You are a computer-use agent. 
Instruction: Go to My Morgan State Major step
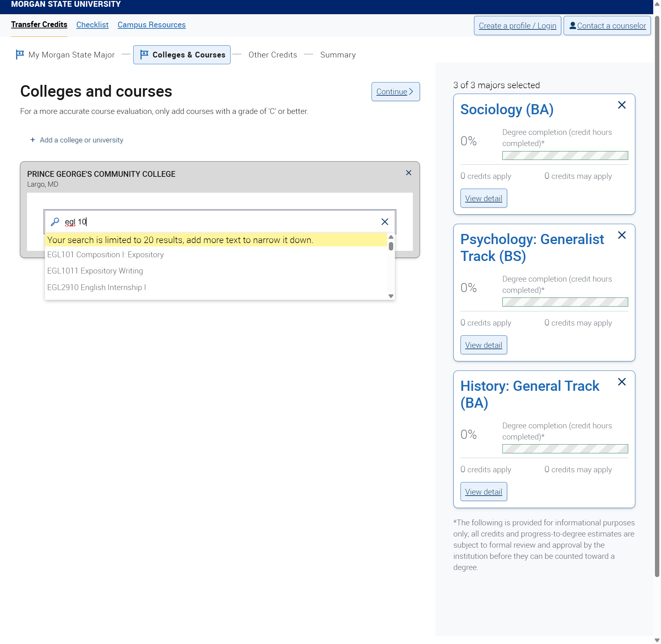[65, 55]
